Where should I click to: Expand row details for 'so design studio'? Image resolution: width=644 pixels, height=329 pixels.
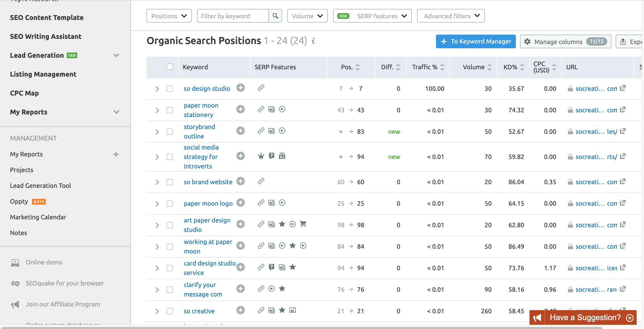click(157, 89)
